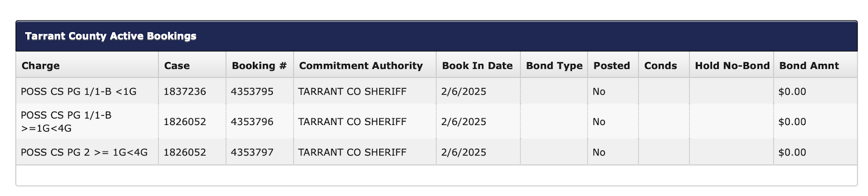Click the Book In Date header
Screen dimensions: 868x196
[x=477, y=66]
